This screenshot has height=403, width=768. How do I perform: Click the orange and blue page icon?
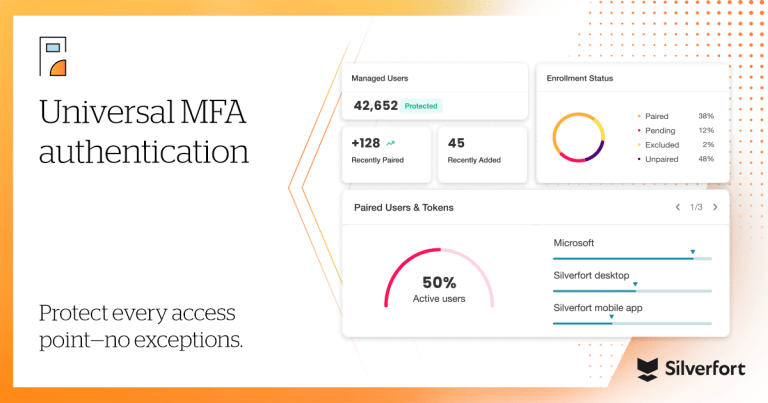click(x=53, y=56)
